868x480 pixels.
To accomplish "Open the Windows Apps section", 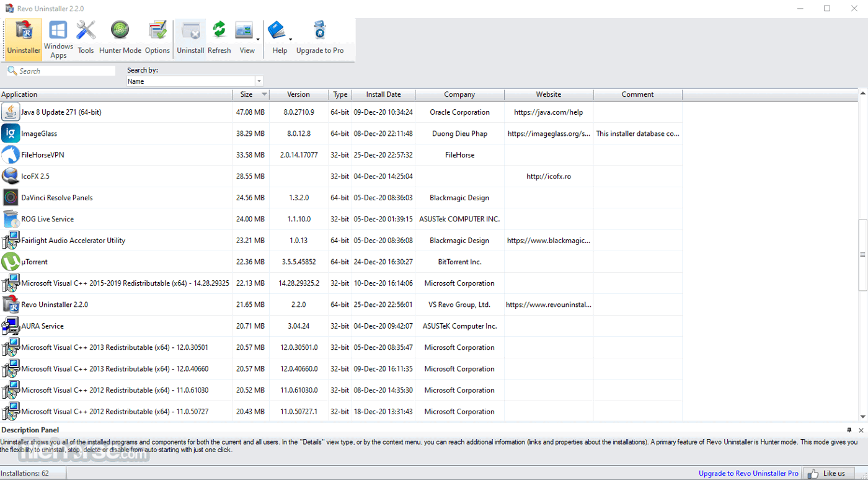I will pyautogui.click(x=58, y=39).
